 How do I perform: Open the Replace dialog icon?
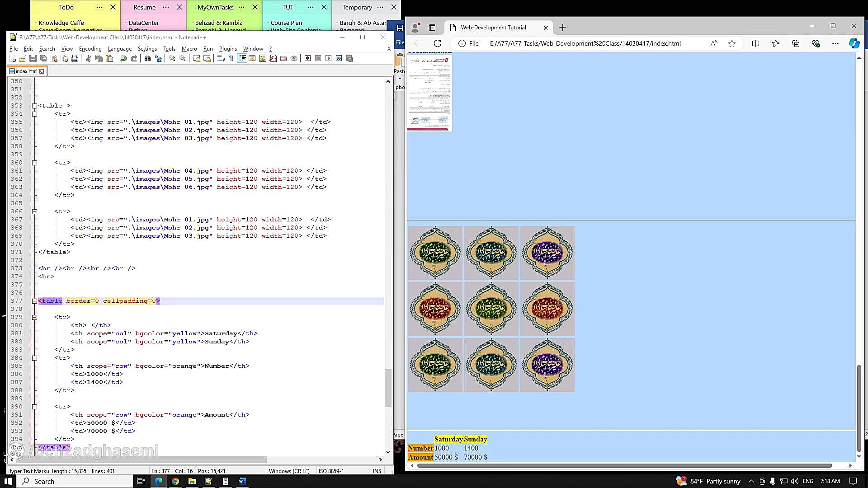point(158,58)
